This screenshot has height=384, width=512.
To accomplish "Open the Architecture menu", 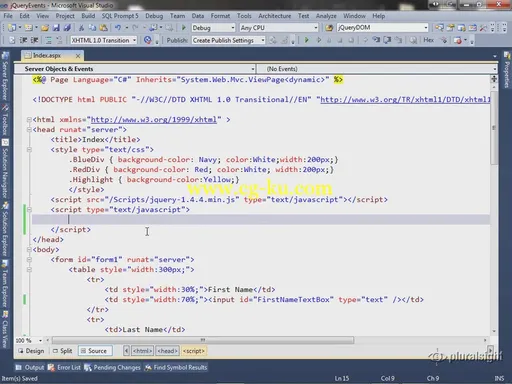I will [274, 16].
